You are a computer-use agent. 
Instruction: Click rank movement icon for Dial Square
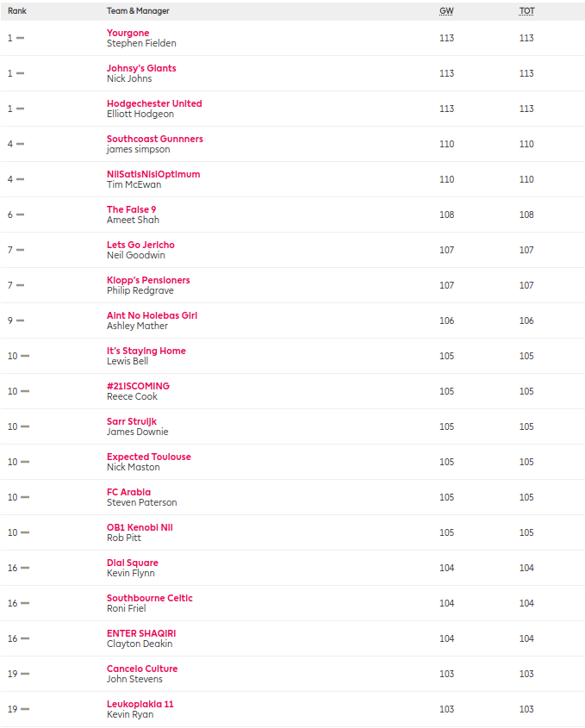pos(25,568)
